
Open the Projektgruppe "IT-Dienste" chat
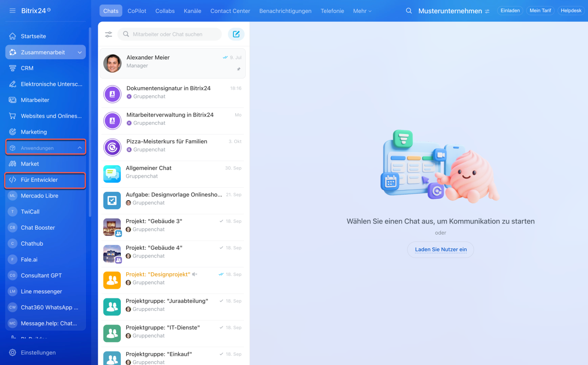point(173,334)
